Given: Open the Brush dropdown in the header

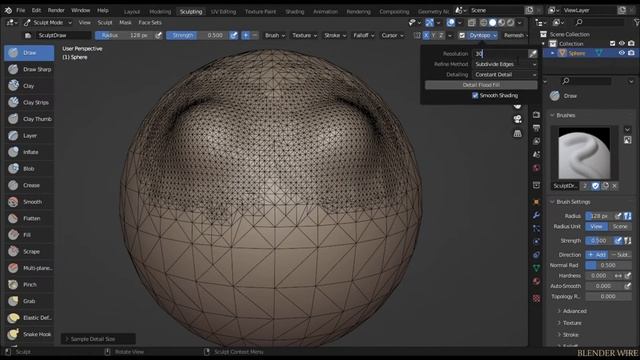Looking at the screenshot, I should coord(275,36).
